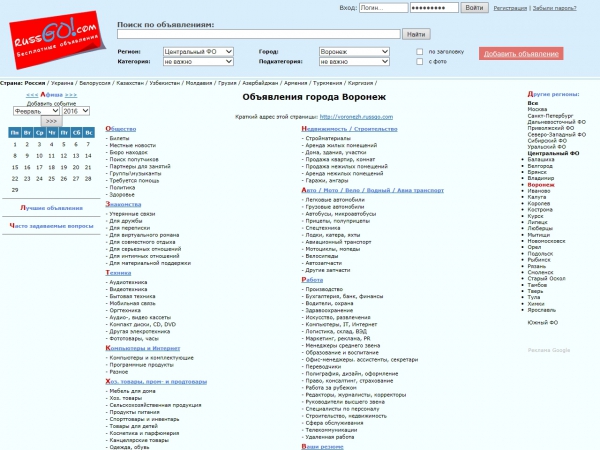Screen dimensions: 600x450
Task: Enable the 'по заголовку' checkbox
Action: [420, 52]
